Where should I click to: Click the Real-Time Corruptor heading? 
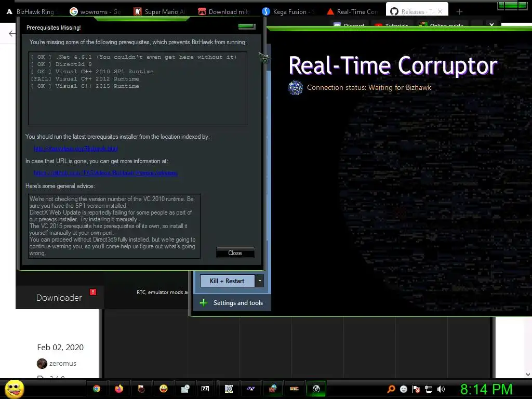(x=393, y=65)
